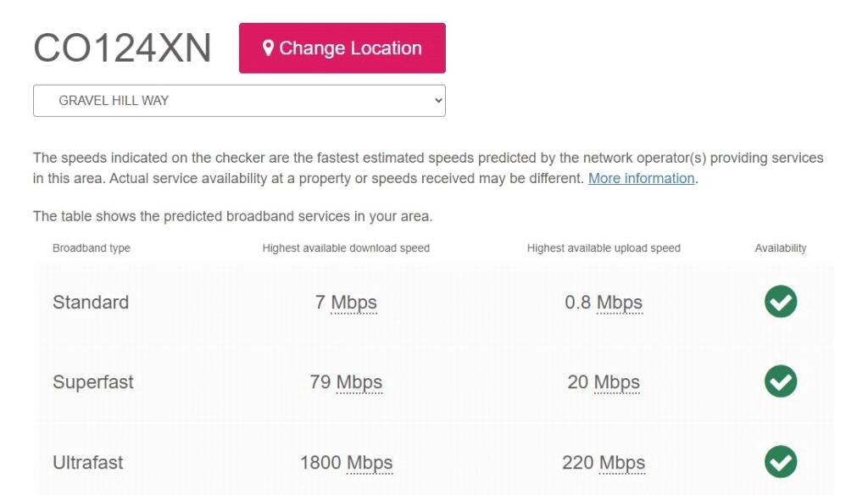Screen dimensions: 868x495
Task: Click the dropdown arrow of the address selector
Action: click(437, 101)
